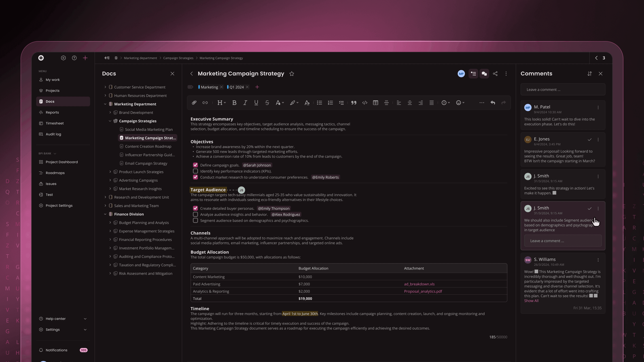Image resolution: width=644 pixels, height=362 pixels.
Task: Insert a code block icon
Action: (x=364, y=103)
